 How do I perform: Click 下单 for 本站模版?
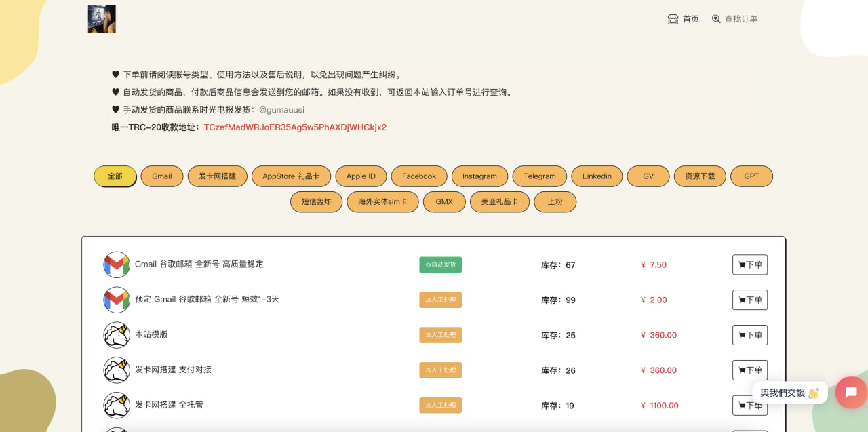(750, 335)
